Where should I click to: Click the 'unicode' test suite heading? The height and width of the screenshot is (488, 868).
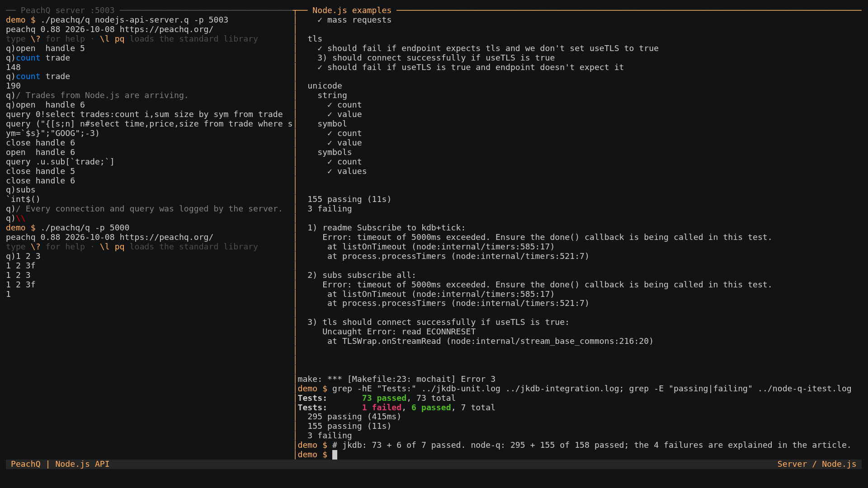pyautogui.click(x=325, y=86)
